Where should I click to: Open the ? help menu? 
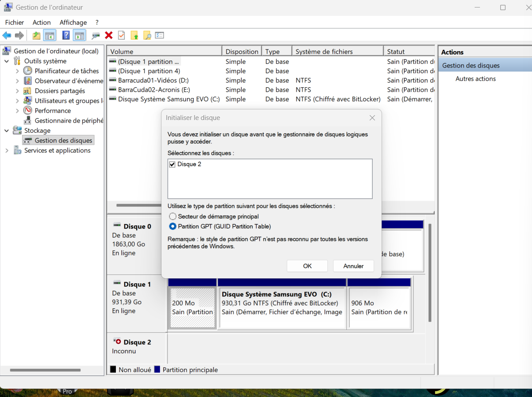pos(97,22)
